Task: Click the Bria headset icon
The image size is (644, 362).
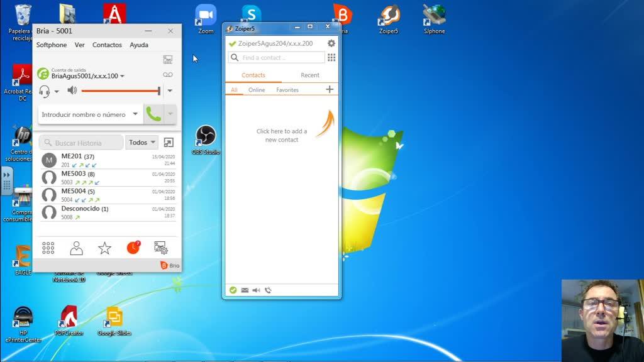Action: 45,91
